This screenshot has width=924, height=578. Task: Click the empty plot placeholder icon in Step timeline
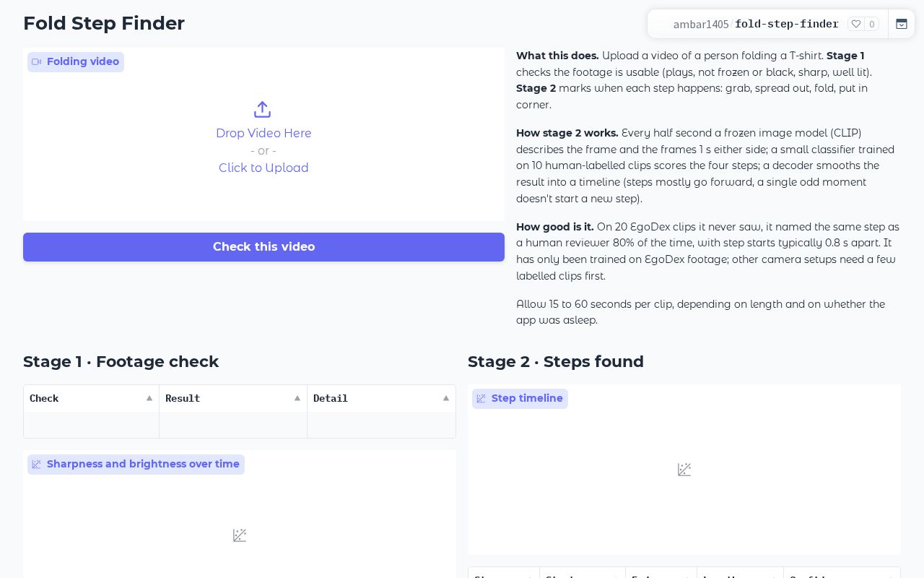tap(684, 470)
